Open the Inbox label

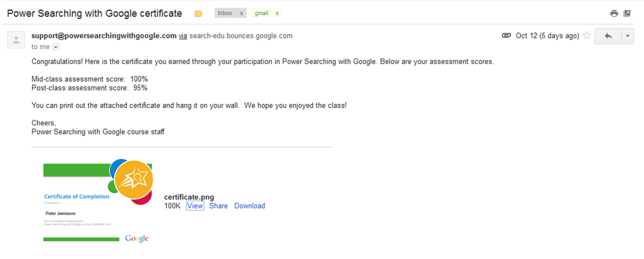point(225,13)
